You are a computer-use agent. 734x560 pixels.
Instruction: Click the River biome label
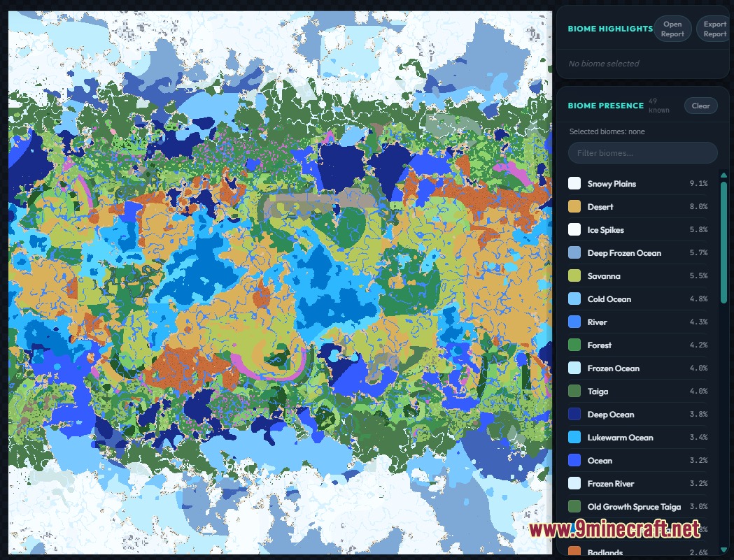coord(598,322)
